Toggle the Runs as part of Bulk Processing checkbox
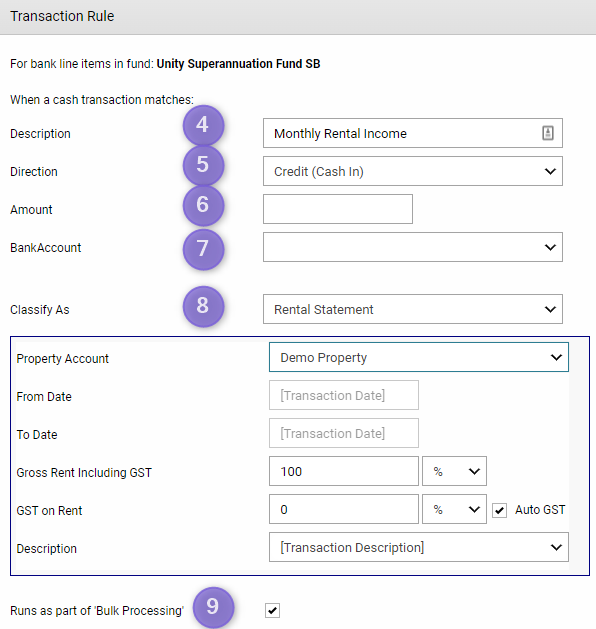 [x=272, y=611]
